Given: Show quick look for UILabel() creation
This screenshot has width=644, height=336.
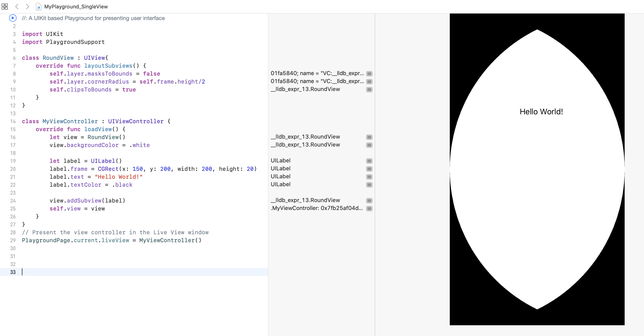Looking at the screenshot, I should click(369, 161).
